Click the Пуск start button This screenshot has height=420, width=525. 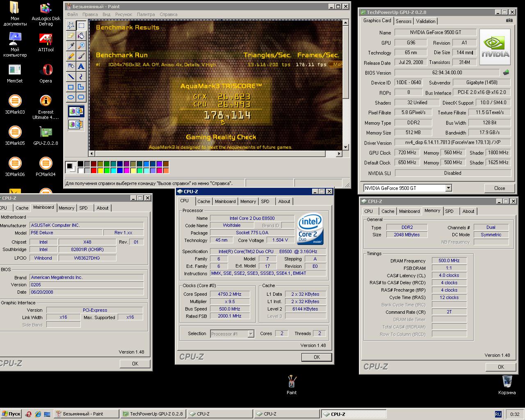coord(11,414)
